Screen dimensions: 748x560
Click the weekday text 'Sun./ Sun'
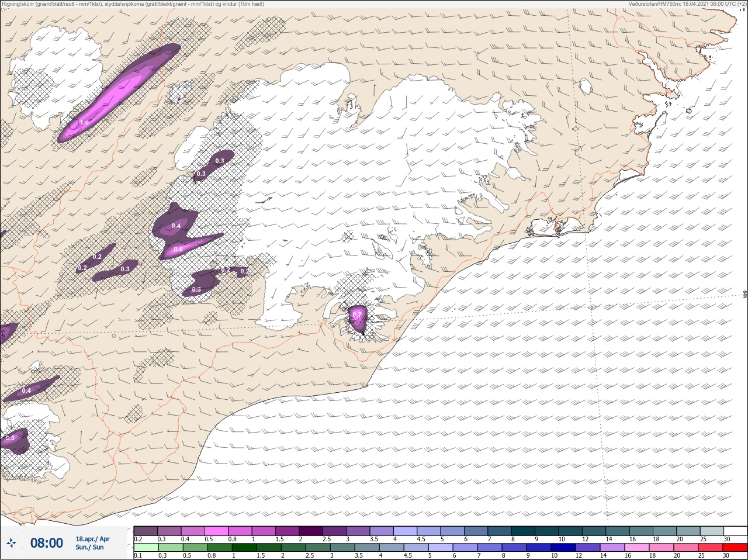point(90,547)
